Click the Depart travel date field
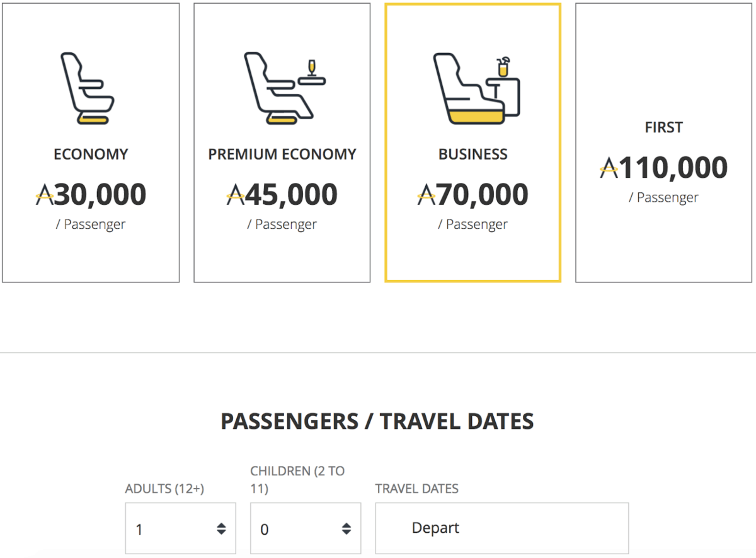The height and width of the screenshot is (558, 756). coord(501,528)
